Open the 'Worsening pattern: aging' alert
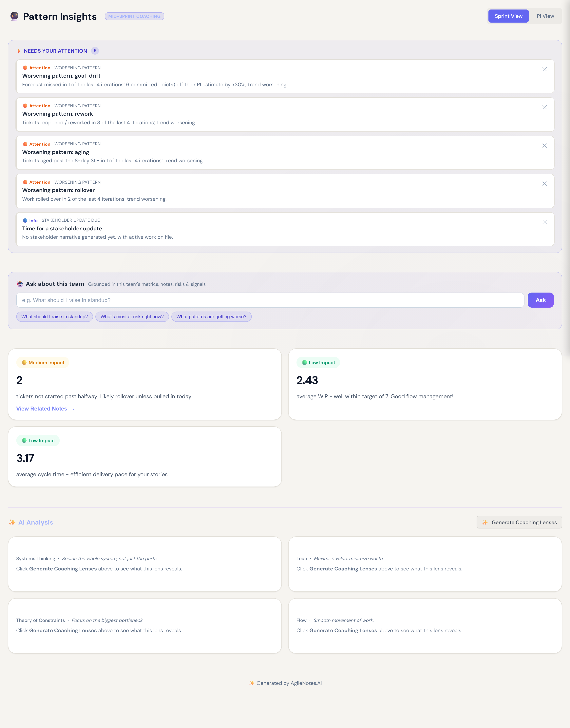The width and height of the screenshot is (570, 728). 285,153
